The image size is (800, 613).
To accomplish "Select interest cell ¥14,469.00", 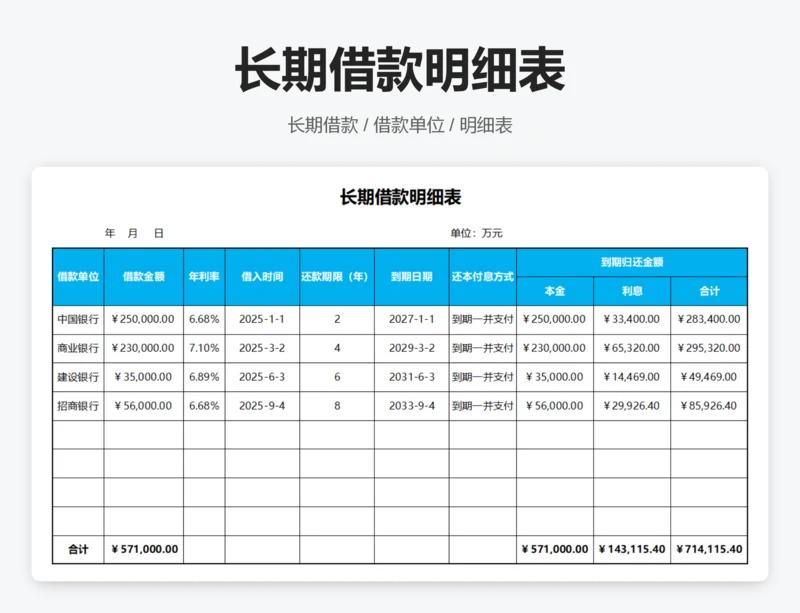I will (632, 377).
